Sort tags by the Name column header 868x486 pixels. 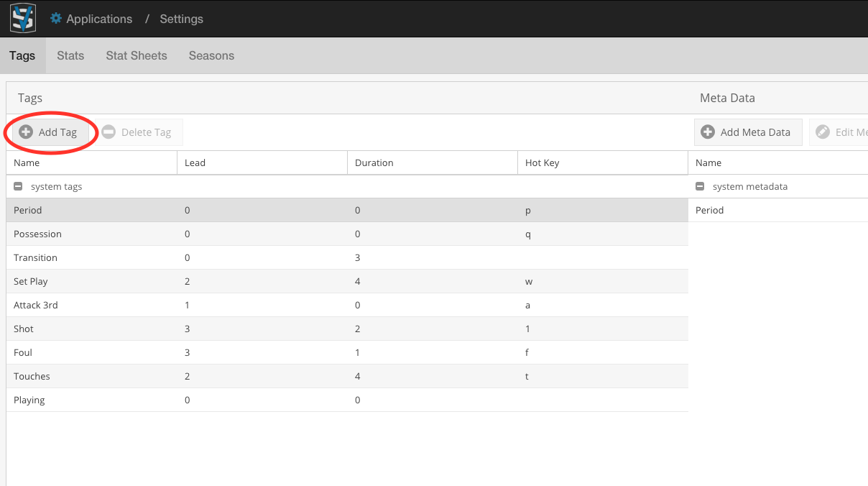[x=91, y=163]
